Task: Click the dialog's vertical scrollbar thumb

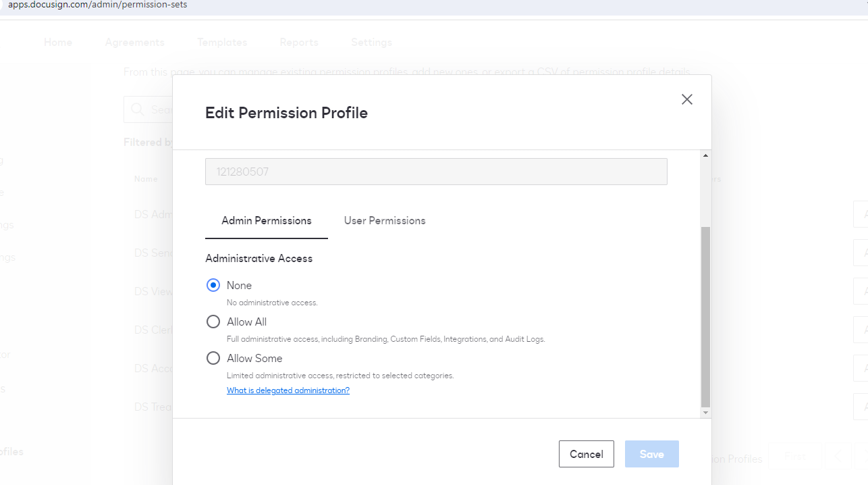Action: [706, 316]
